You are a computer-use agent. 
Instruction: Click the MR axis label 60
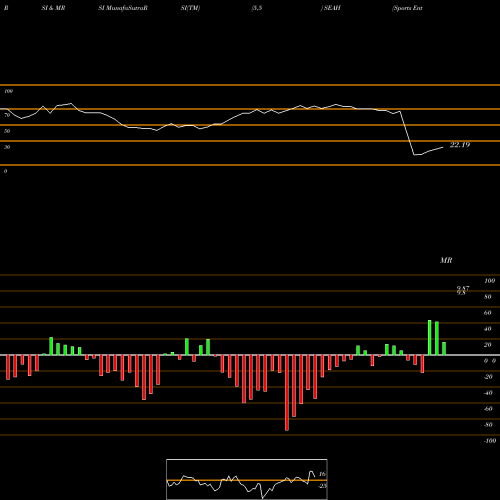pyautogui.click(x=487, y=313)
